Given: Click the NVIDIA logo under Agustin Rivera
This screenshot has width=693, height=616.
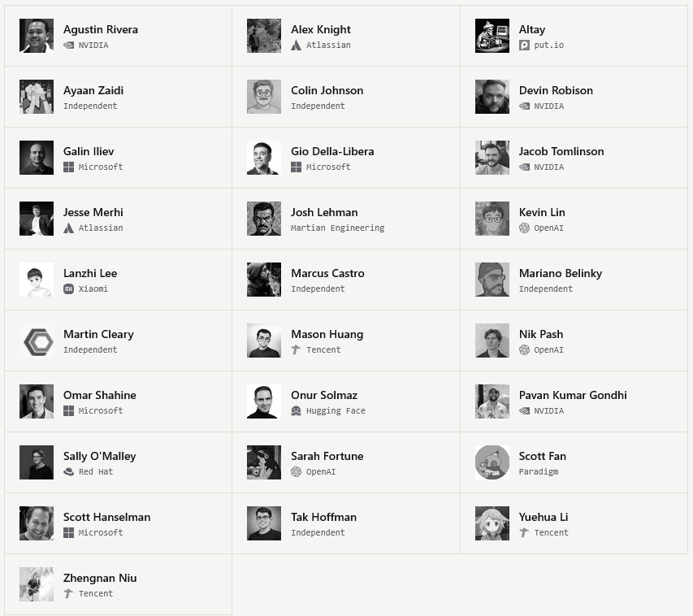Looking at the screenshot, I should pyautogui.click(x=68, y=46).
